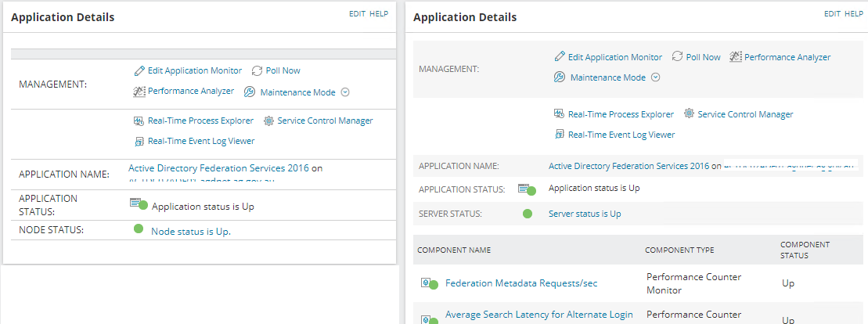Click the Poll Now refresh icon in right panel
This screenshot has width=868, height=324.
point(677,57)
